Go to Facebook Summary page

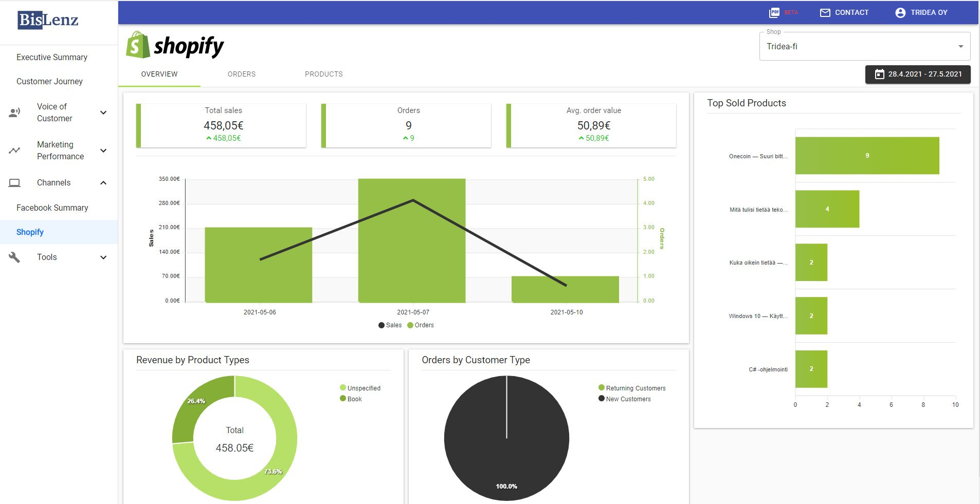point(52,208)
